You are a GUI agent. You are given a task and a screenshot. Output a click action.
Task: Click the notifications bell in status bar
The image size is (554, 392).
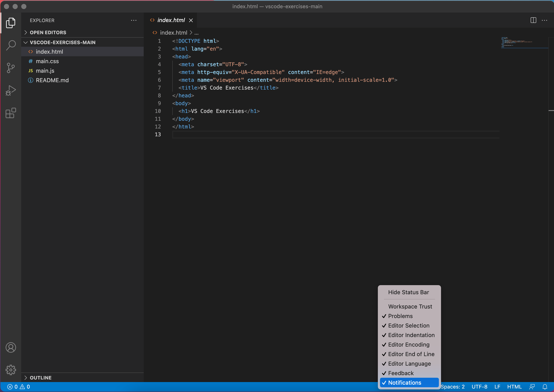[x=545, y=387]
